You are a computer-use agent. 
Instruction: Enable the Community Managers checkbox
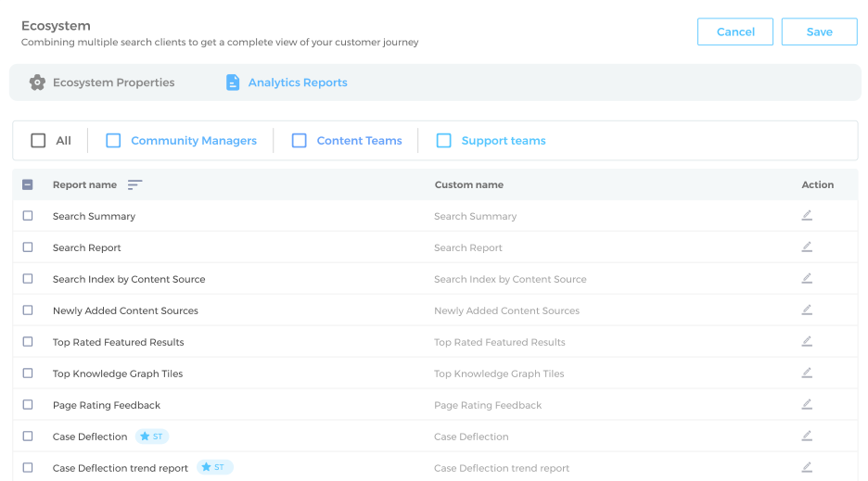point(113,141)
